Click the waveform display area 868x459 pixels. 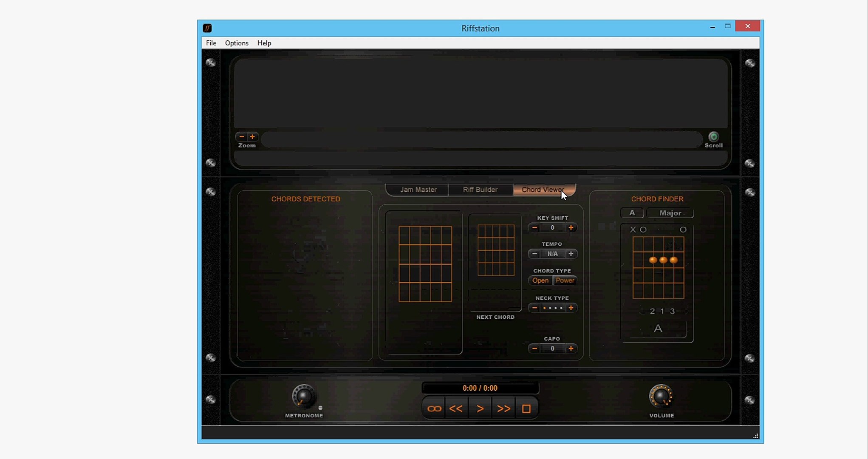481,93
